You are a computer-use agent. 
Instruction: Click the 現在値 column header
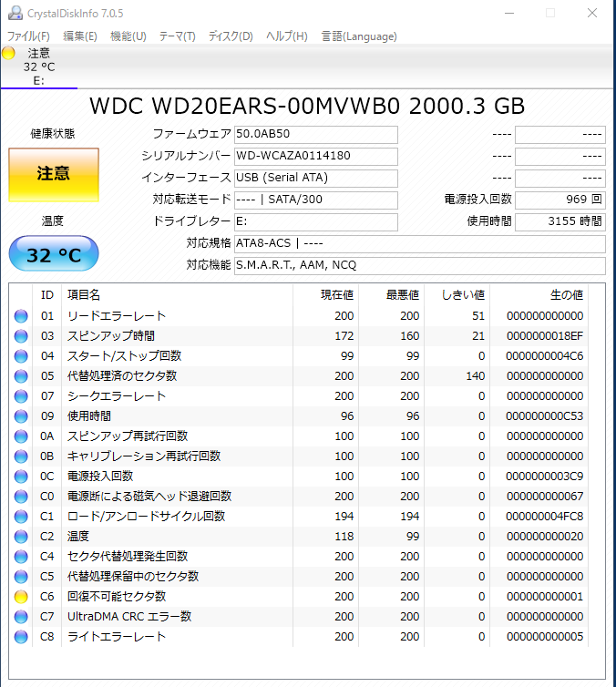326,295
